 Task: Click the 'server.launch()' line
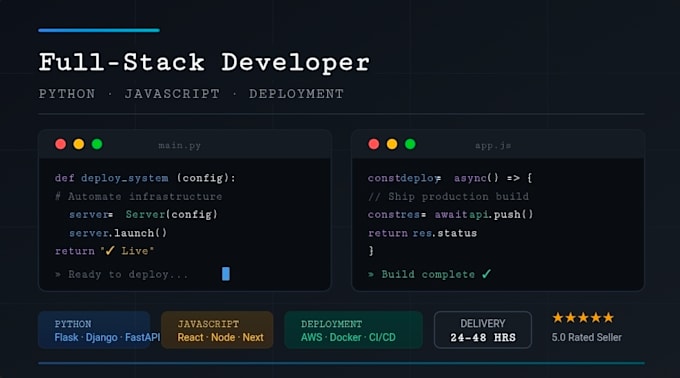tap(118, 233)
